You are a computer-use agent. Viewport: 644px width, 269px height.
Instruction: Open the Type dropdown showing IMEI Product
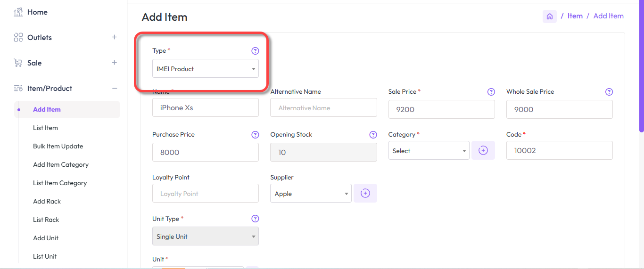click(205, 69)
